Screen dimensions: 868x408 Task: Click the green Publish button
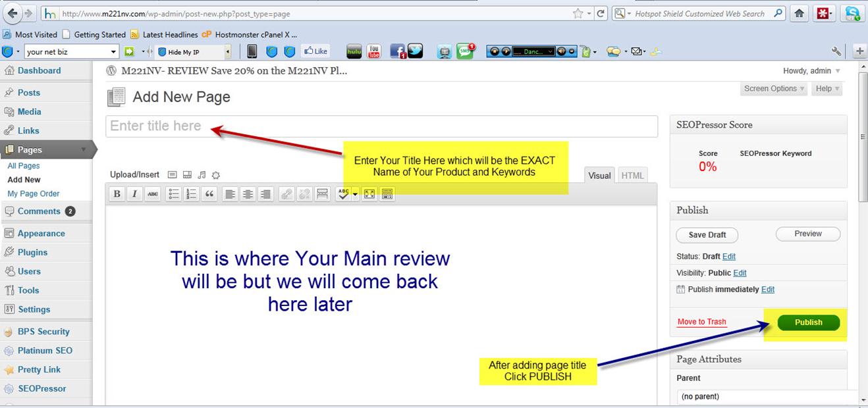click(808, 322)
